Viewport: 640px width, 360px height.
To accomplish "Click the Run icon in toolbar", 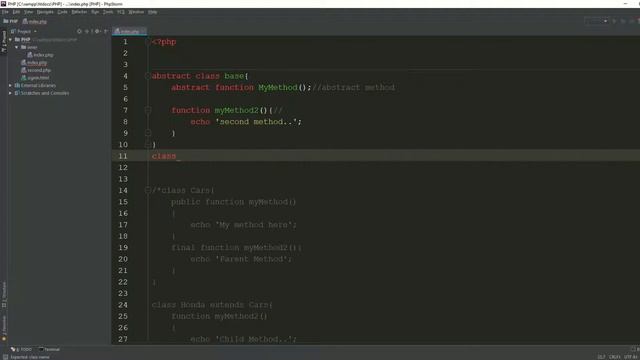I will pyautogui.click(x=614, y=21).
